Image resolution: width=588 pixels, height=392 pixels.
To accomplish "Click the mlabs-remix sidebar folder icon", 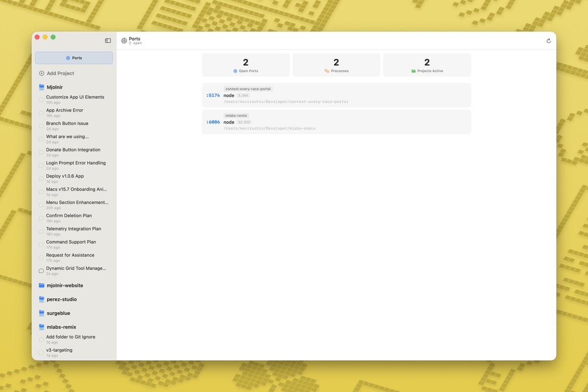I will click(42, 327).
